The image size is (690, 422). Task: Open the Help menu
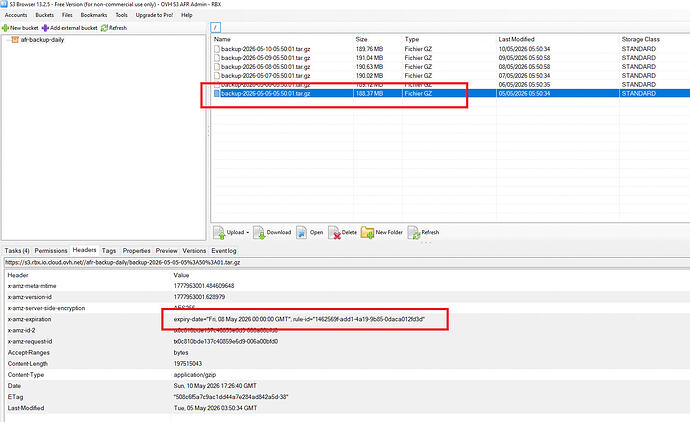[187, 15]
